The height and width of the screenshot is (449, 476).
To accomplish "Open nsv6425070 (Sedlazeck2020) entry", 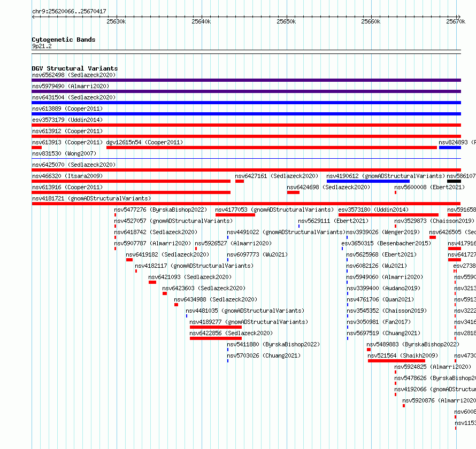I will (74, 165).
